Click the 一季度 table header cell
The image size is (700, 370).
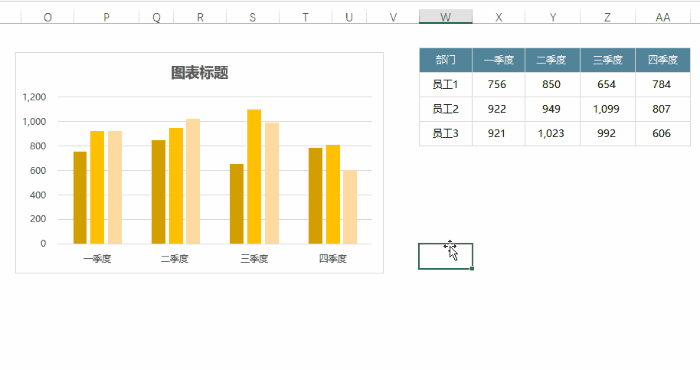click(x=499, y=60)
